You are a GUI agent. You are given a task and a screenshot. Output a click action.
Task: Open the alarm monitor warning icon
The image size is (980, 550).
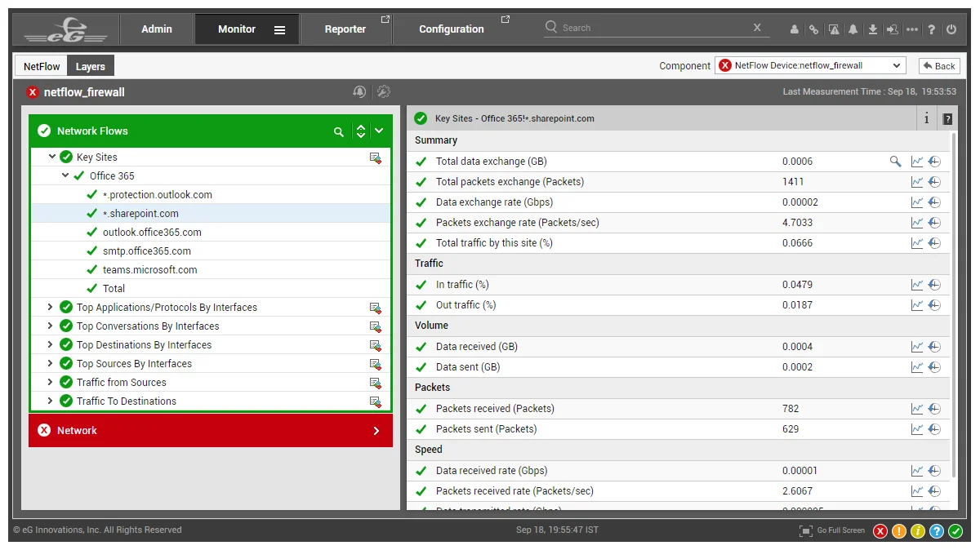[834, 29]
